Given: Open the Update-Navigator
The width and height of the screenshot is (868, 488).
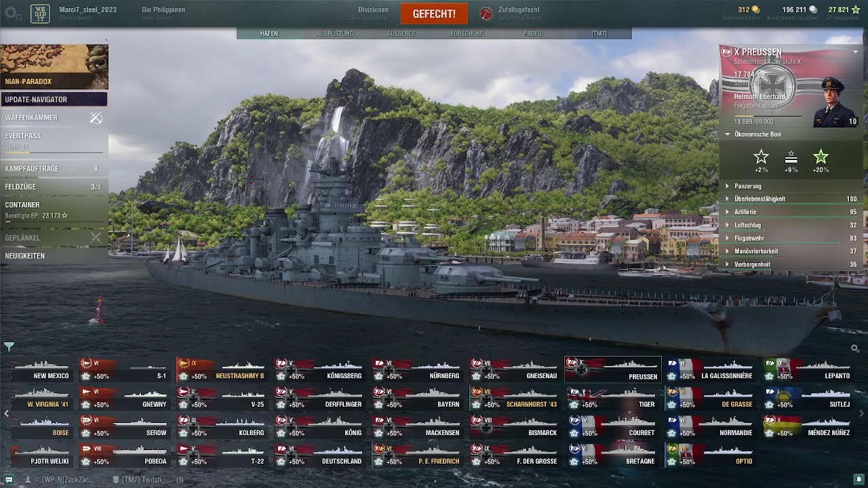Looking at the screenshot, I should tap(54, 100).
